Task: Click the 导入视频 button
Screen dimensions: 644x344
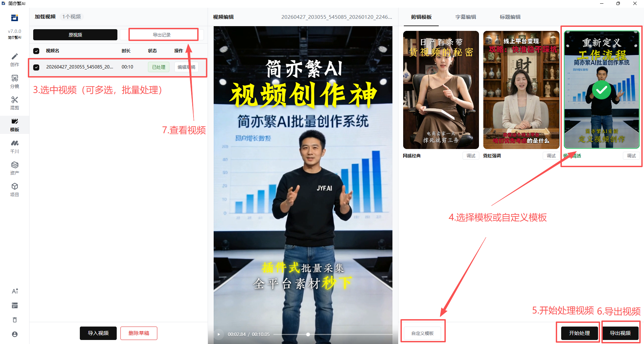Action: click(98, 333)
